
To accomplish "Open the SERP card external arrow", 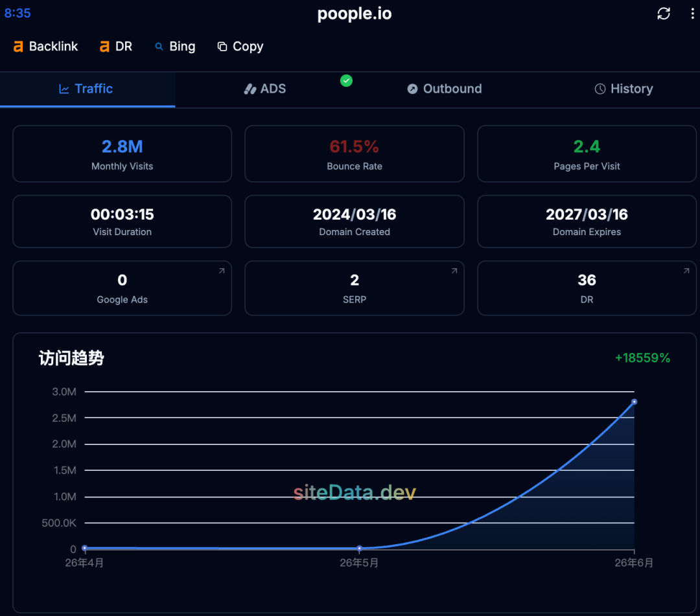I will (454, 271).
